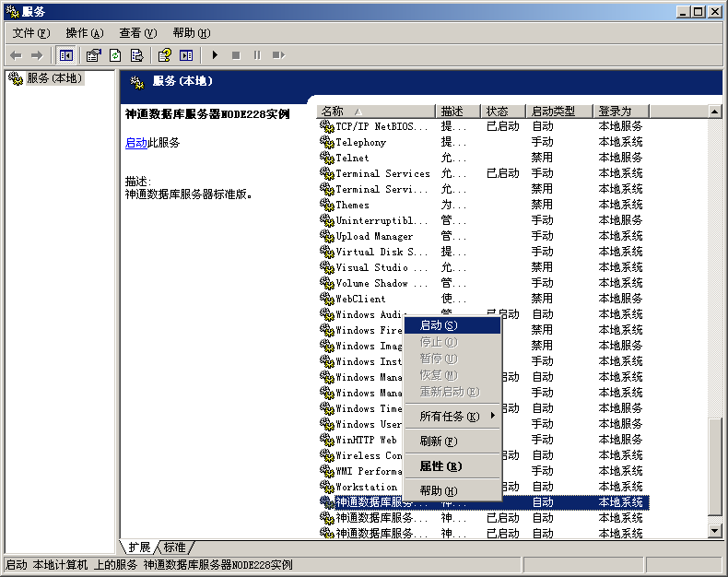Screen dimensions: 728x577
Task: Select 服务 (本地) in the left tree
Action: click(53, 78)
